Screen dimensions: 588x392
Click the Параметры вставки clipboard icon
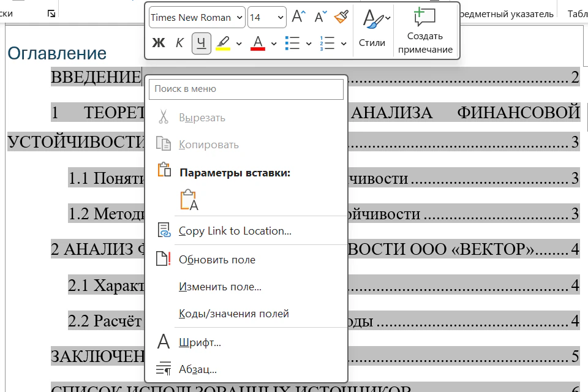(164, 170)
